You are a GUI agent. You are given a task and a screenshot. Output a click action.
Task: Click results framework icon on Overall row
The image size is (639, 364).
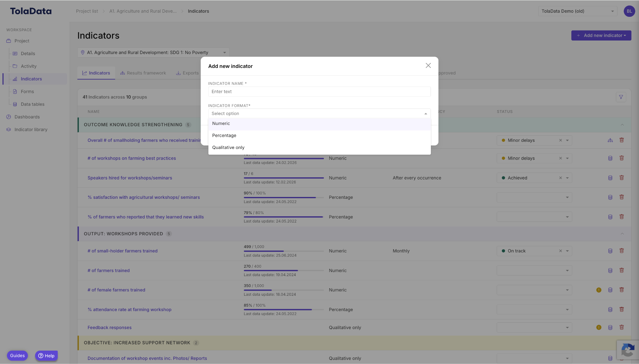(x=610, y=140)
